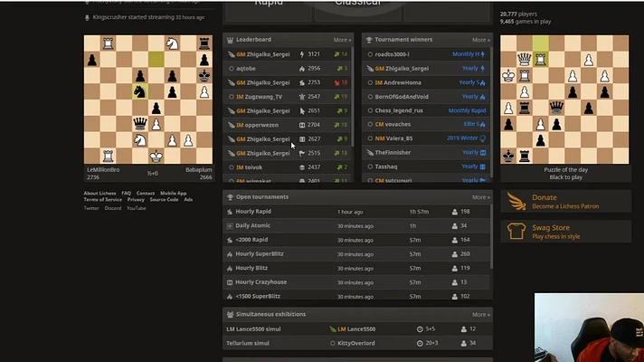Click the crazyhouse icon beside rating 2704

[x=302, y=125]
